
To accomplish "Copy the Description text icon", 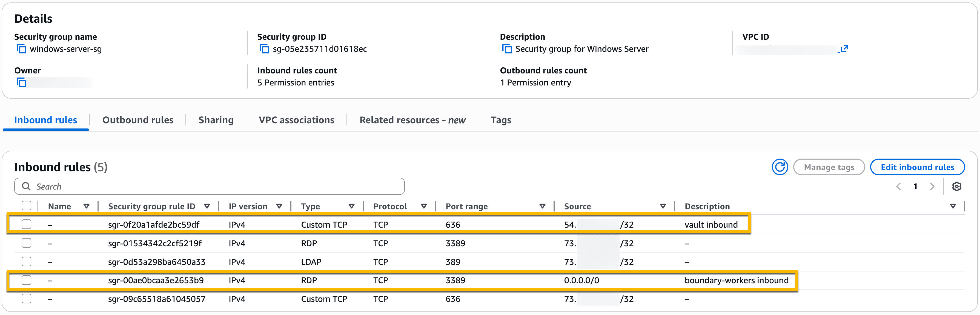I will [x=507, y=49].
